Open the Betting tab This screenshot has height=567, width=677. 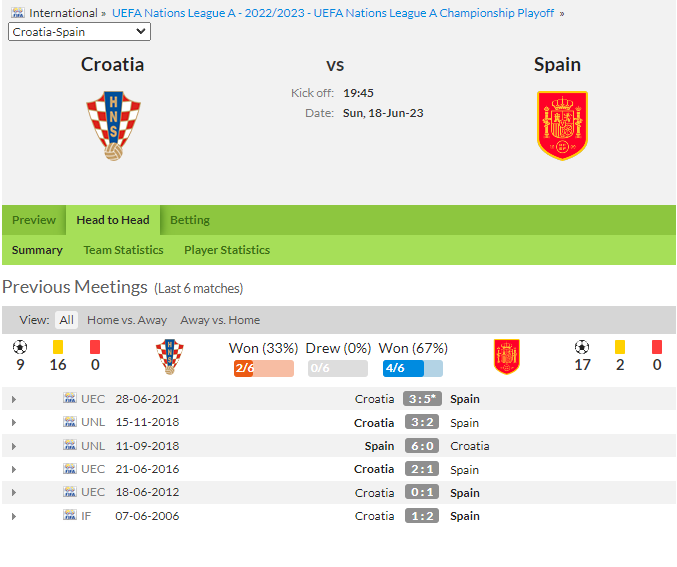(190, 220)
